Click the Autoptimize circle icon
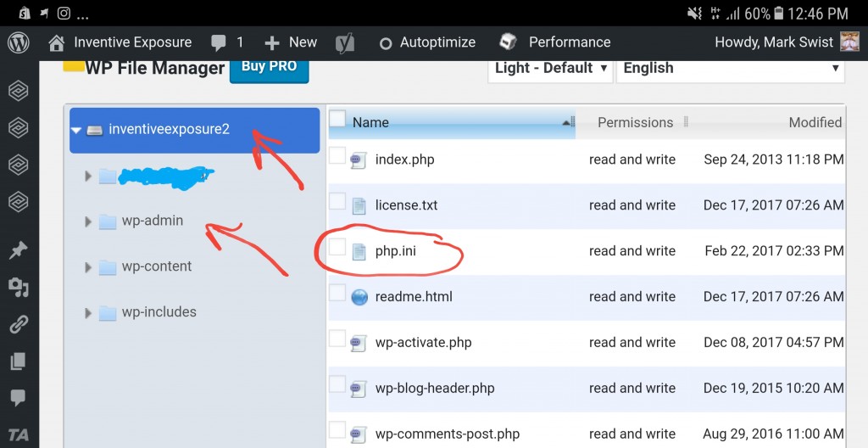This screenshot has width=868, height=448. [x=386, y=43]
